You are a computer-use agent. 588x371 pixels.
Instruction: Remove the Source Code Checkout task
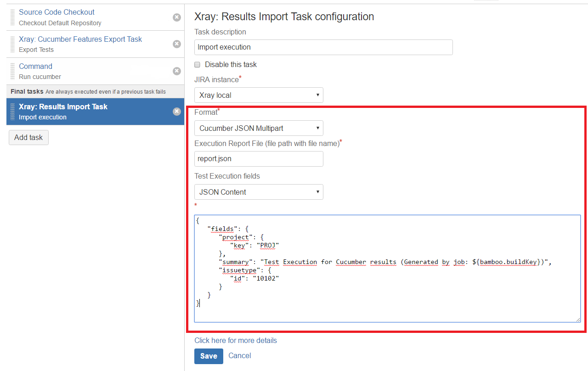click(177, 17)
